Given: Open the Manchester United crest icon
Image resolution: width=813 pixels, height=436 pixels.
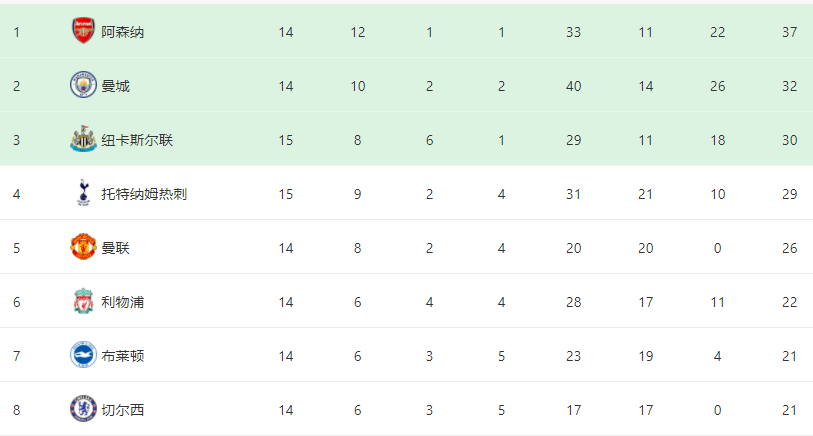Looking at the screenshot, I should point(83,247).
